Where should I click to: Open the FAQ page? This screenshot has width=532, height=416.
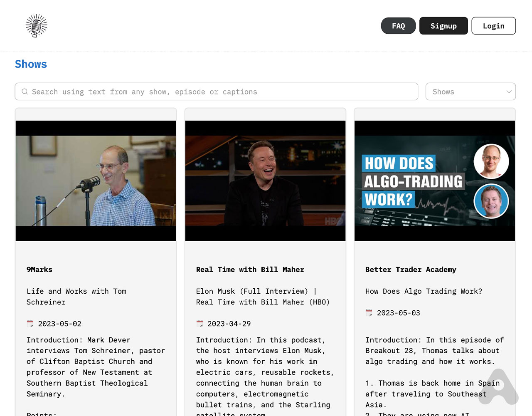(x=398, y=26)
